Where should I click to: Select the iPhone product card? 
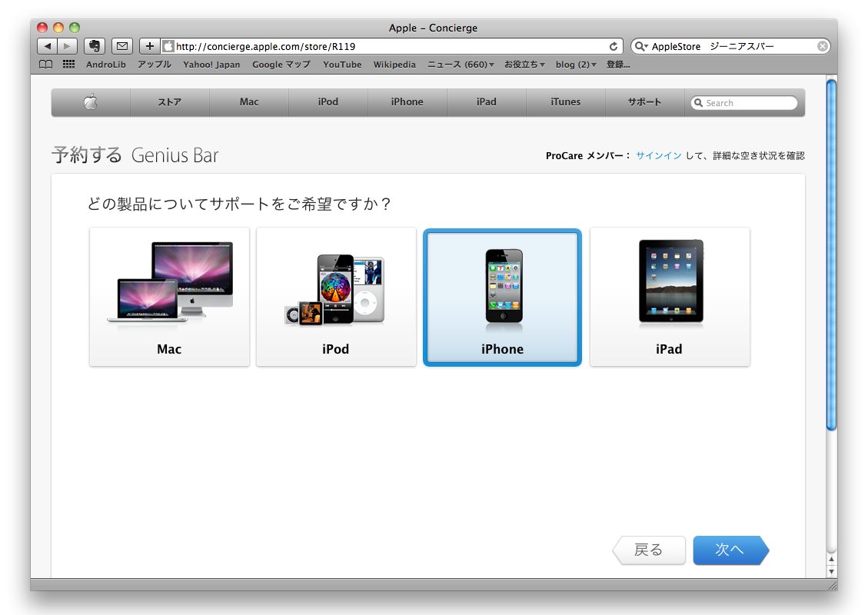[x=503, y=298]
